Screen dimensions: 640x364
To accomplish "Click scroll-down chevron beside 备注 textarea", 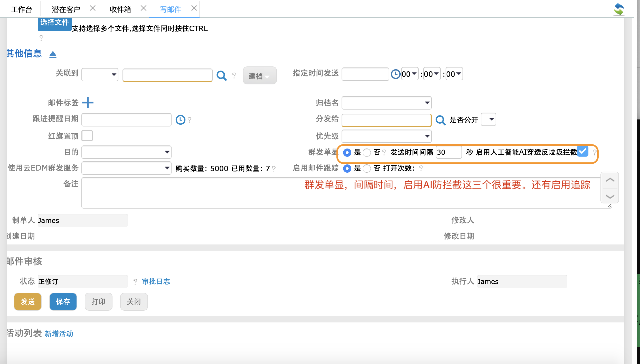I will point(610,196).
